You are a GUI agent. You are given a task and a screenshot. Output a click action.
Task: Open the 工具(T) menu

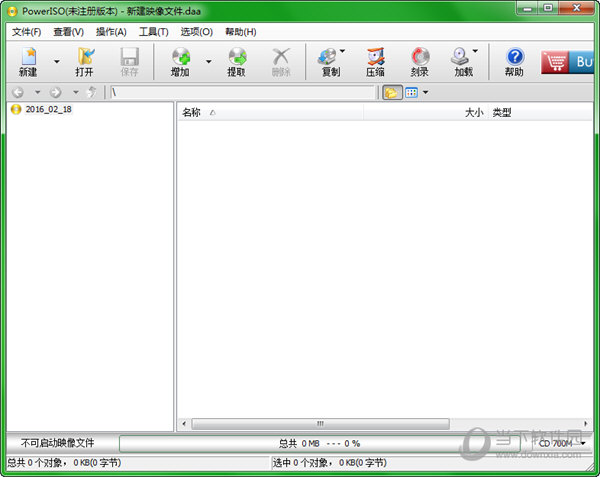tap(153, 32)
